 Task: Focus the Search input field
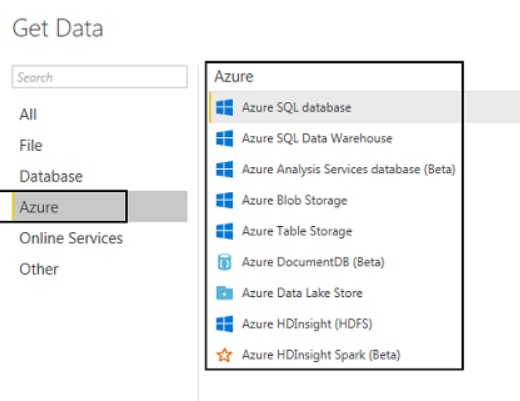tap(100, 77)
